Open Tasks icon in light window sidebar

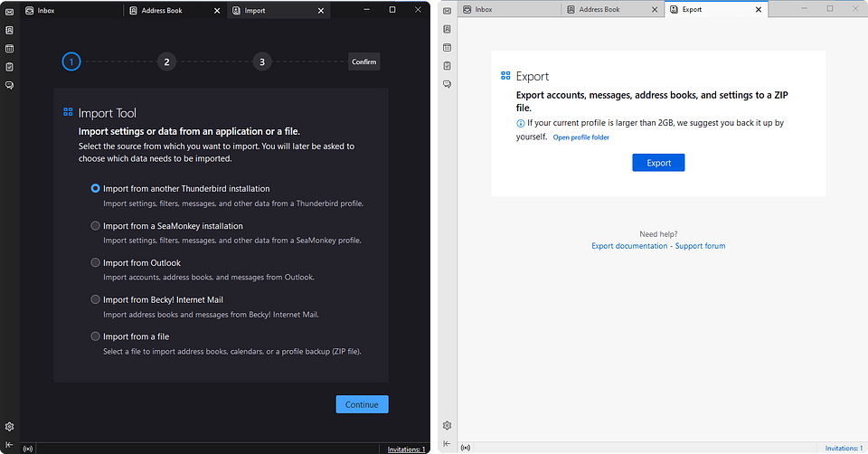point(447,66)
